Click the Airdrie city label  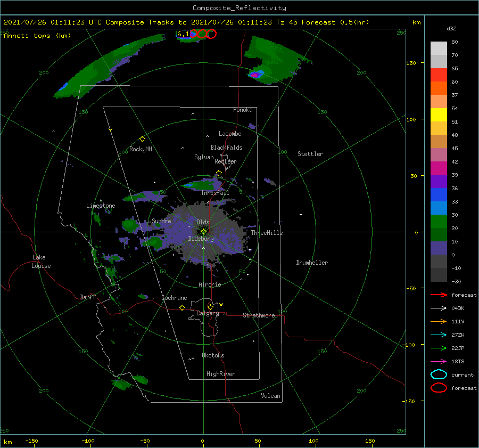click(210, 284)
